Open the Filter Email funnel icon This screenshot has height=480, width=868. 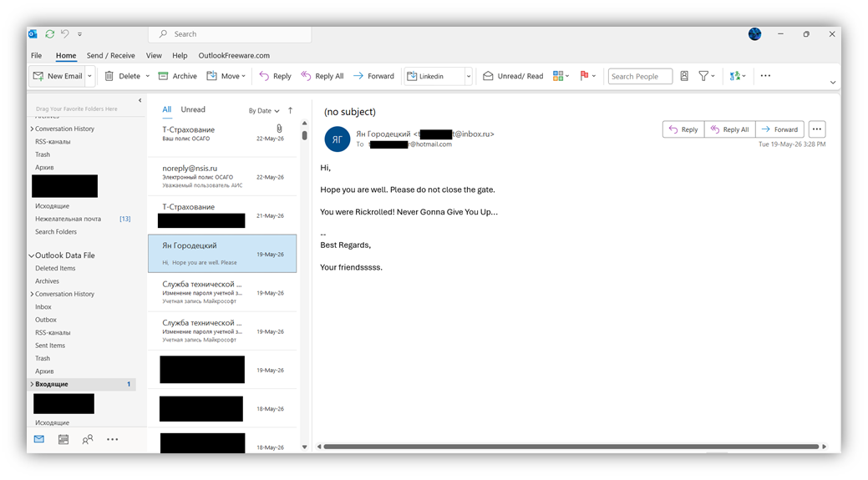[707, 76]
